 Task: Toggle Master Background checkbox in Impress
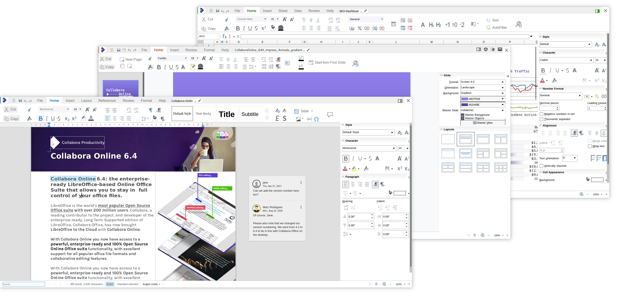pyautogui.click(x=463, y=115)
